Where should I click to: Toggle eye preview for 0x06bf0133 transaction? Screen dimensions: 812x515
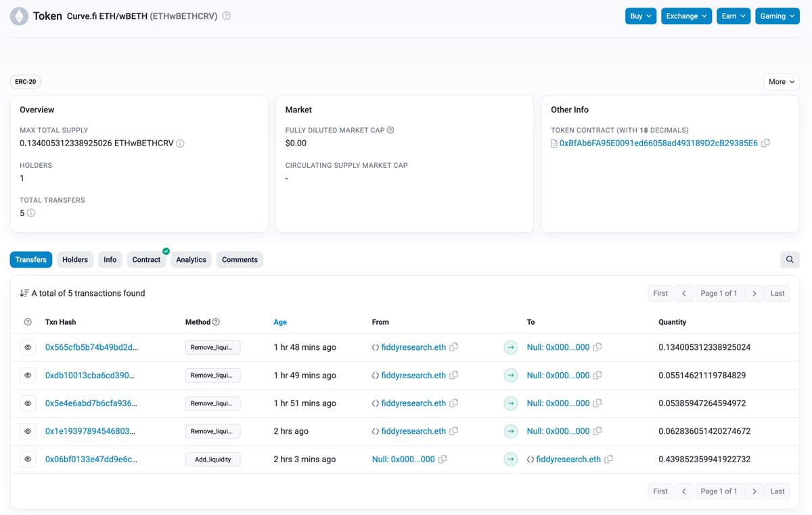[28, 460]
